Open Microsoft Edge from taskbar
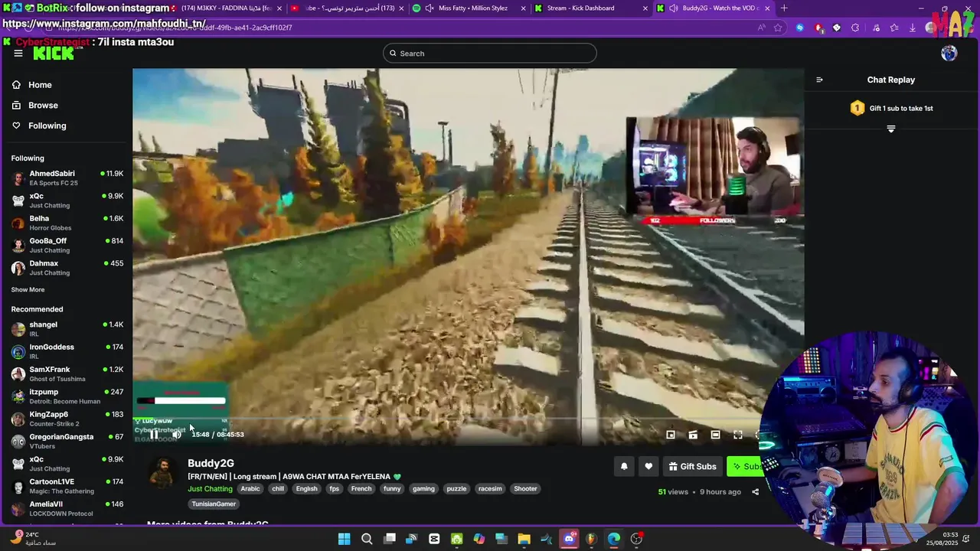980x551 pixels. (614, 539)
